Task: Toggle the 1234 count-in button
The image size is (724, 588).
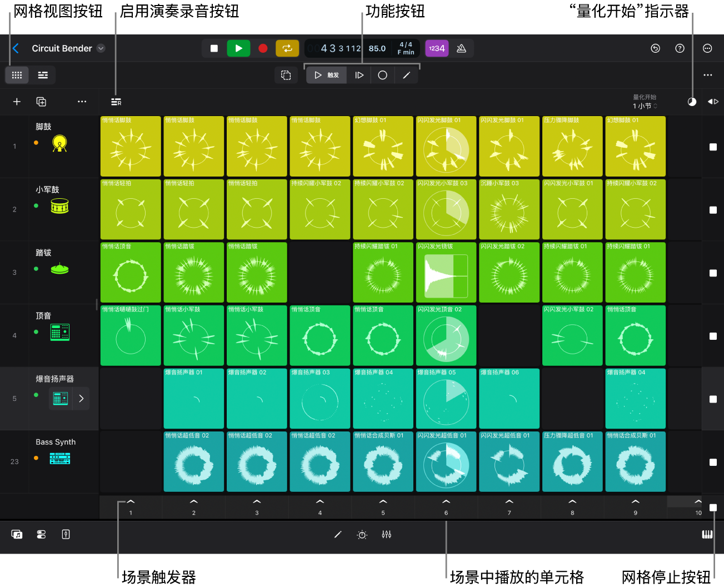Action: [x=437, y=48]
